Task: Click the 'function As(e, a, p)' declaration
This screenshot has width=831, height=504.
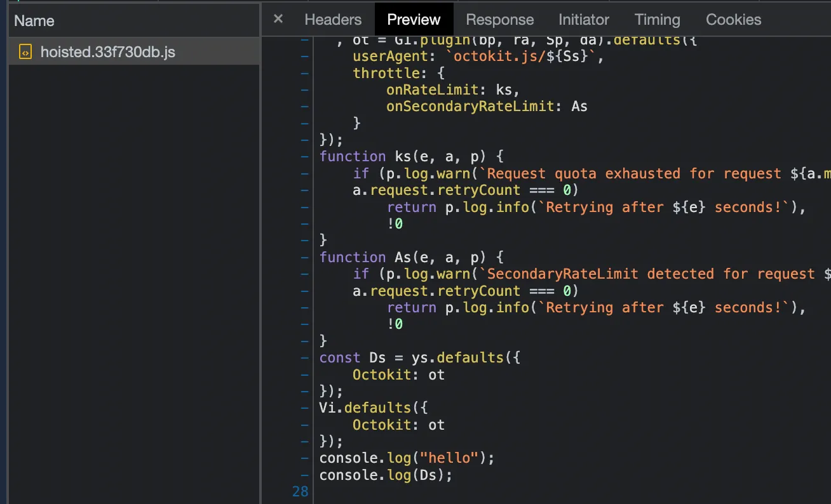Action: 411,257
